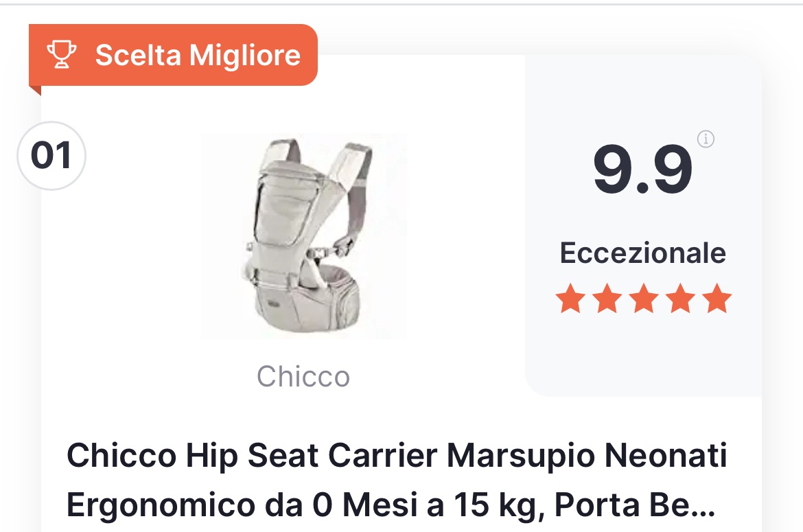Click the trophy icon in the orange badge

(x=62, y=54)
